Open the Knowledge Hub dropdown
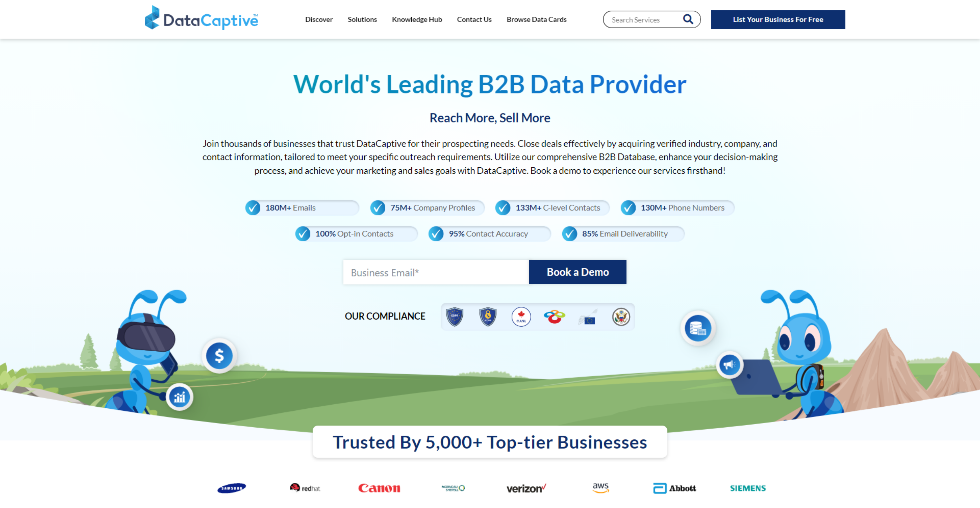Screen dimensions: 980x508 [x=417, y=19]
